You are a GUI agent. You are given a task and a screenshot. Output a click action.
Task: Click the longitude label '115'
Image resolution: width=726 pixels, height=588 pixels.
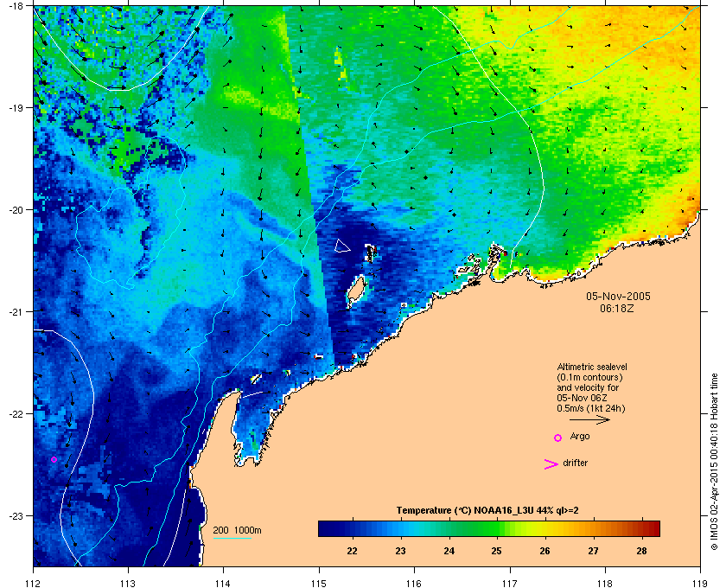(x=319, y=584)
